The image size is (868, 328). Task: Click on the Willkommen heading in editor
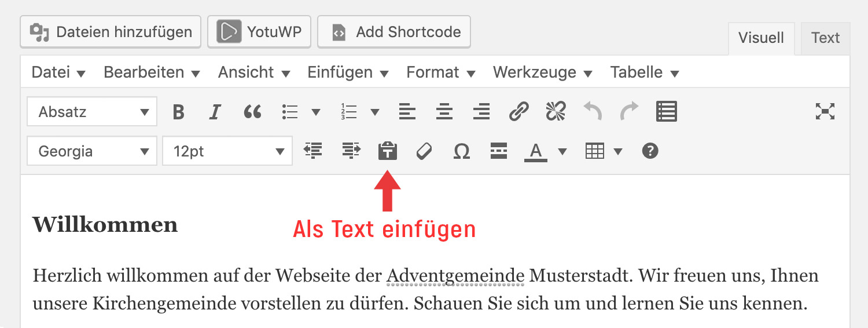pyautogui.click(x=105, y=225)
